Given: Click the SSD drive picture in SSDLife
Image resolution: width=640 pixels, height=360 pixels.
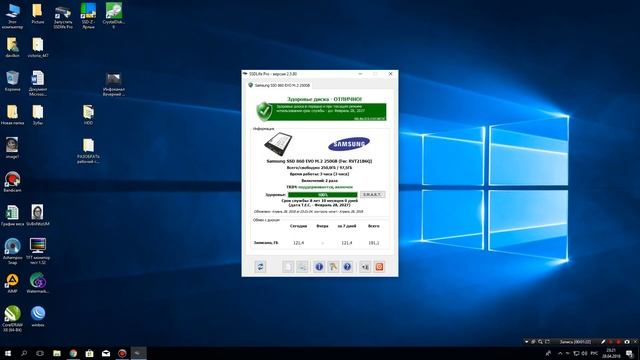Looking at the screenshot, I should point(278,144).
